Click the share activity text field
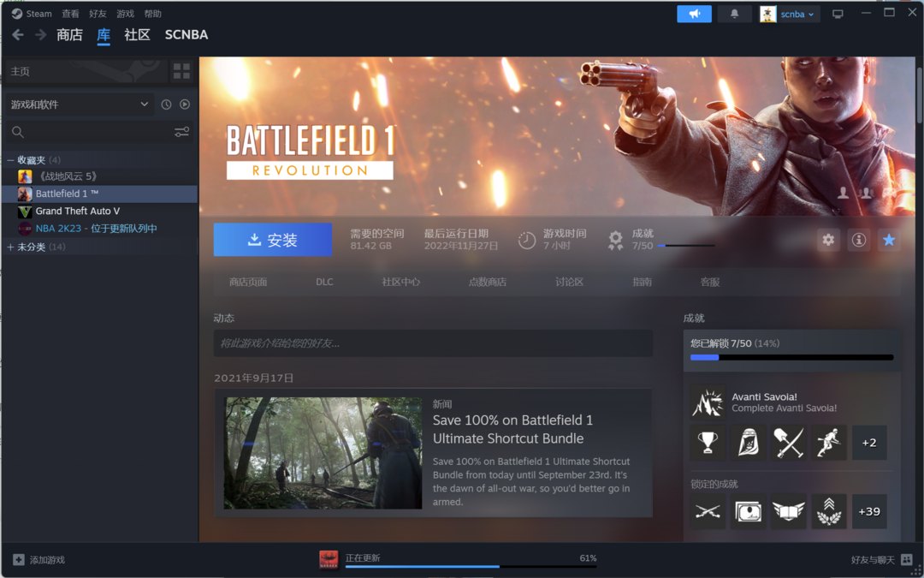This screenshot has width=924, height=578. [x=433, y=343]
